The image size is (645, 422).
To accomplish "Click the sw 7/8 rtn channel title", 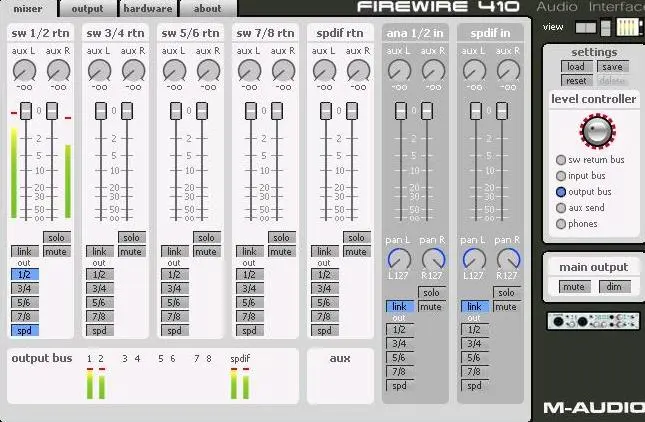I will pyautogui.click(x=265, y=33).
